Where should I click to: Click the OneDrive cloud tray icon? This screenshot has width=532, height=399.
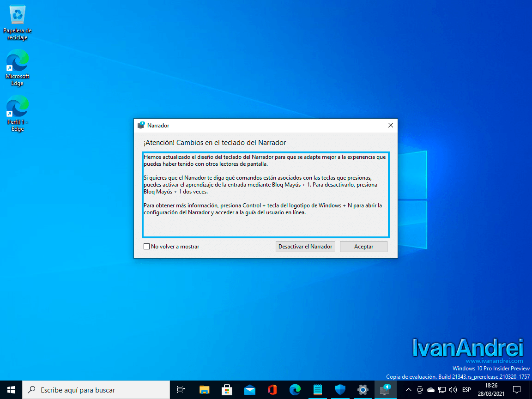(x=430, y=390)
